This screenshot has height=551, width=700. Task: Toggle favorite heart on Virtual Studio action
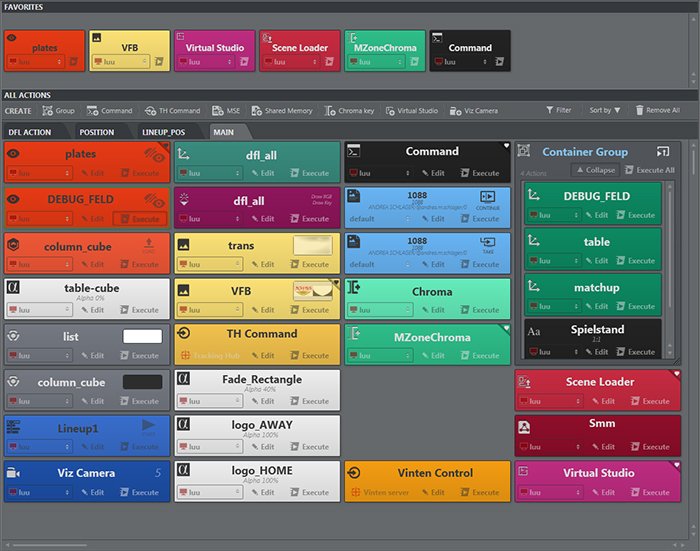point(676,465)
